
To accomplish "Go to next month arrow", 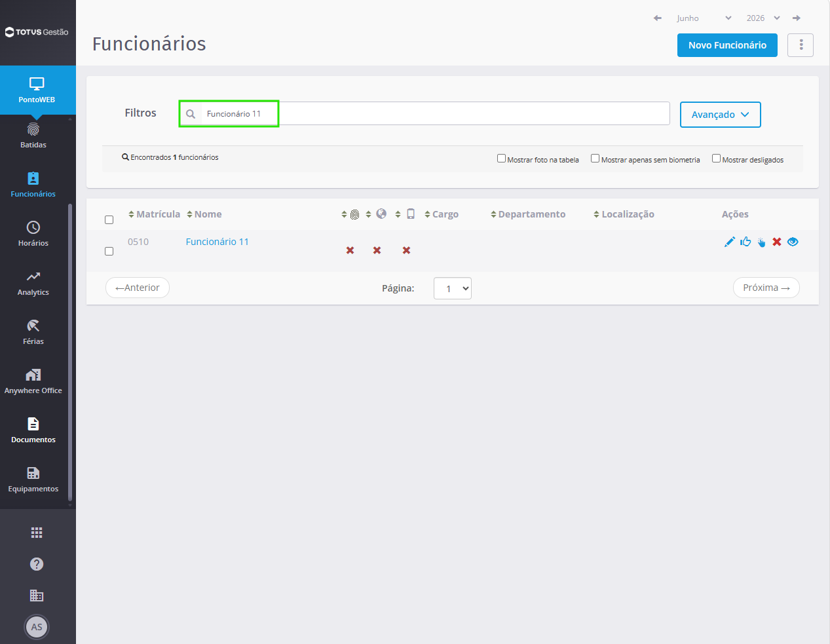I will [x=797, y=18].
